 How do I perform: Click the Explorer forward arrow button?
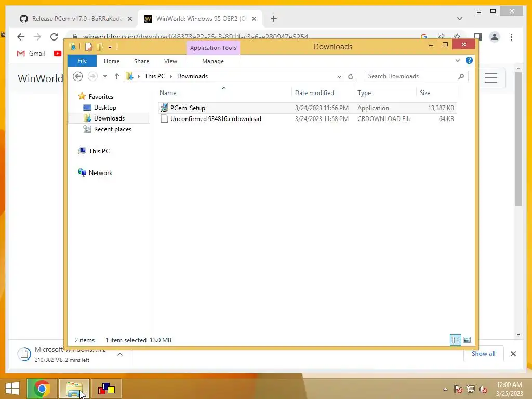[x=92, y=76]
